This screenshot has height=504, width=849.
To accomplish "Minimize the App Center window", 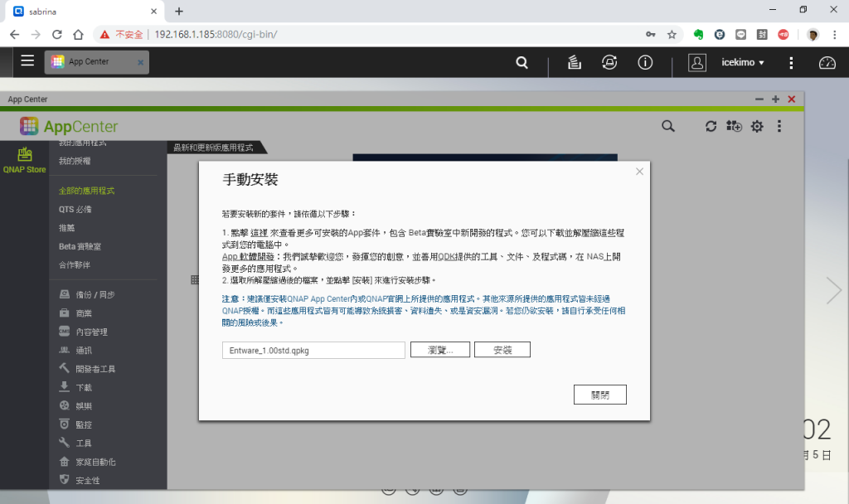I will 759,99.
